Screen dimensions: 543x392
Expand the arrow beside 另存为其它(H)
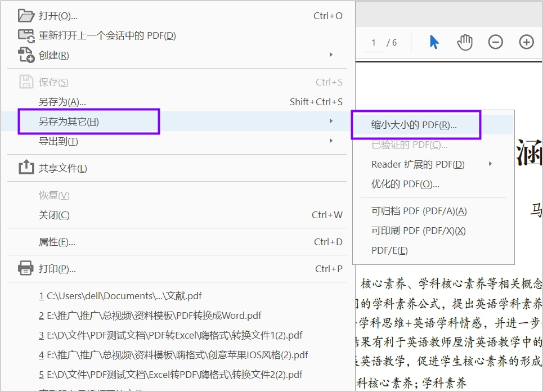(331, 121)
